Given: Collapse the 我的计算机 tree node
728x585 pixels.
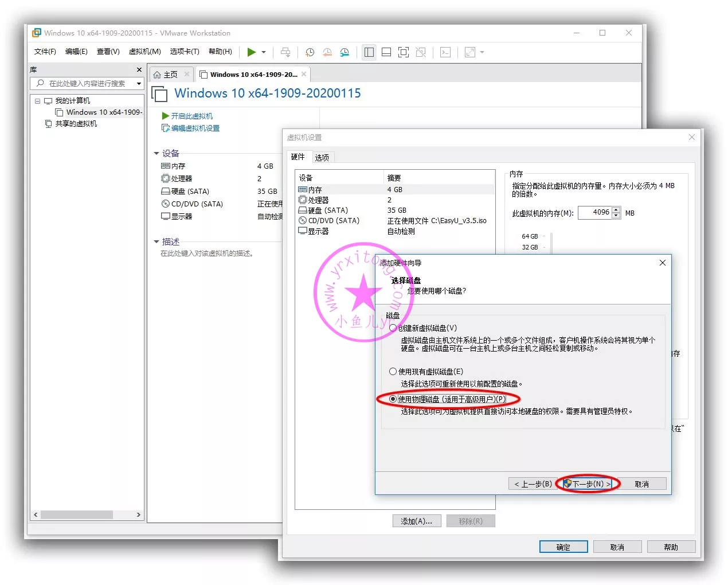Looking at the screenshot, I should point(38,101).
